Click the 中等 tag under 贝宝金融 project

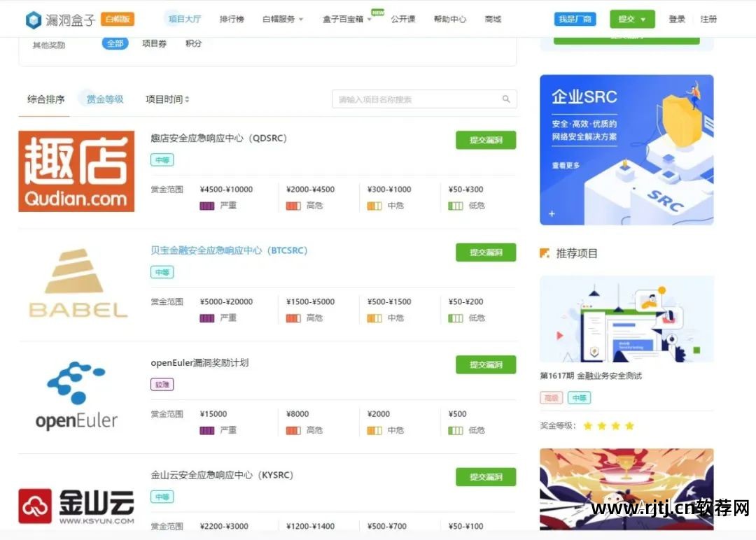[x=162, y=272]
